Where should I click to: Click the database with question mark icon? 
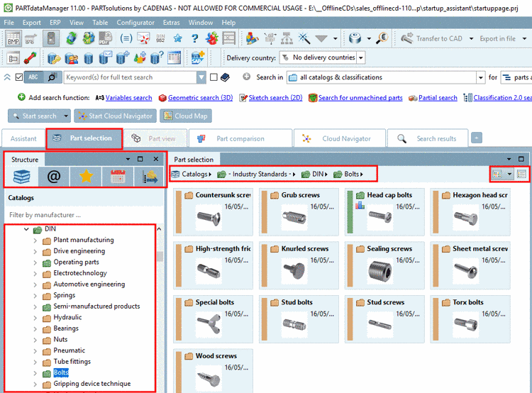point(157,57)
